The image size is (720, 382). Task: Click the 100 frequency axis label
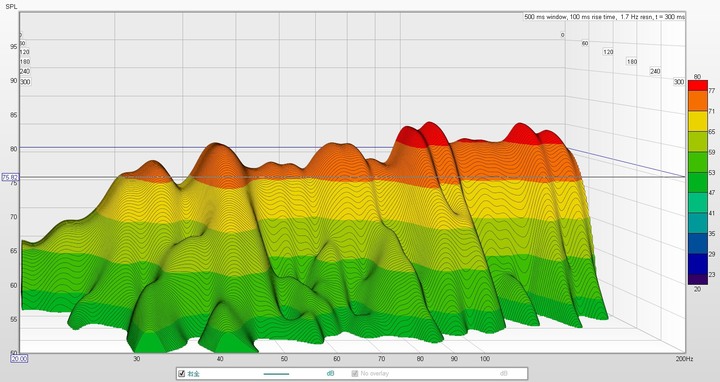coord(485,359)
